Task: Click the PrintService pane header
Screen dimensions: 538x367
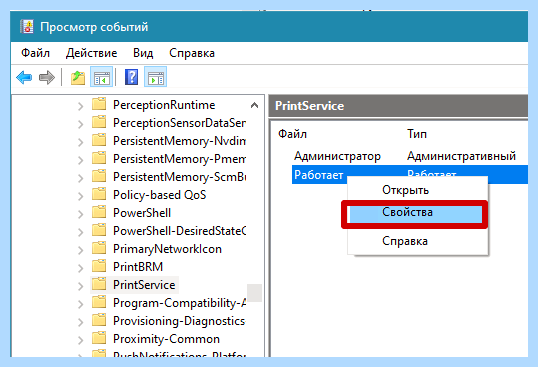Action: (398, 106)
